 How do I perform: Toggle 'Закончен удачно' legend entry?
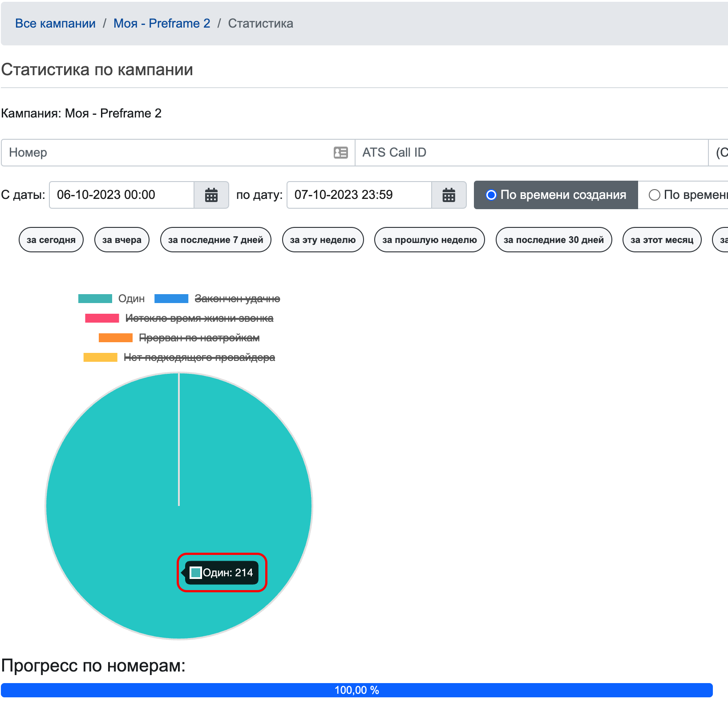(x=237, y=299)
